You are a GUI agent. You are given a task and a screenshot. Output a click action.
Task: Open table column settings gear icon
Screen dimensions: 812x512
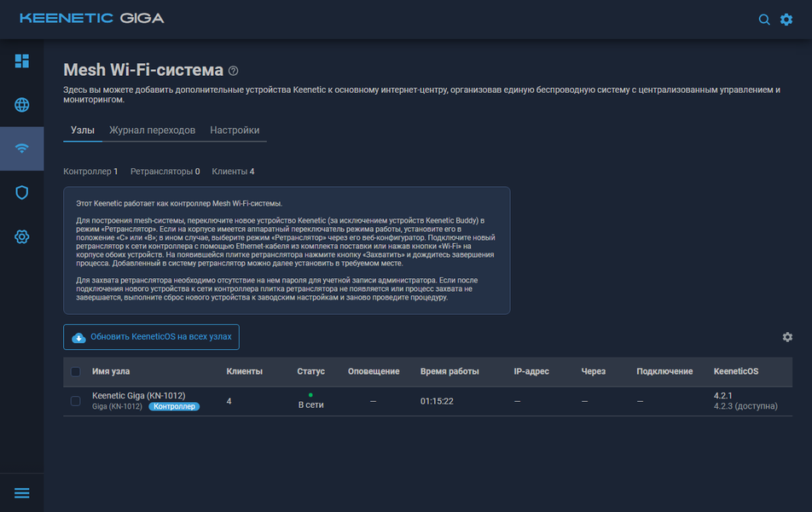click(787, 337)
